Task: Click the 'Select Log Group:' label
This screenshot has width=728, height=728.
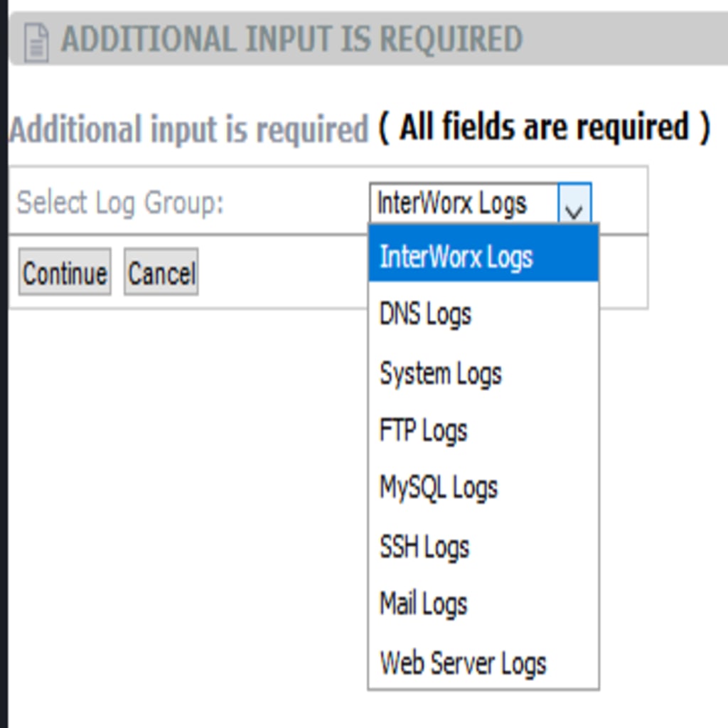Action: coord(120,203)
